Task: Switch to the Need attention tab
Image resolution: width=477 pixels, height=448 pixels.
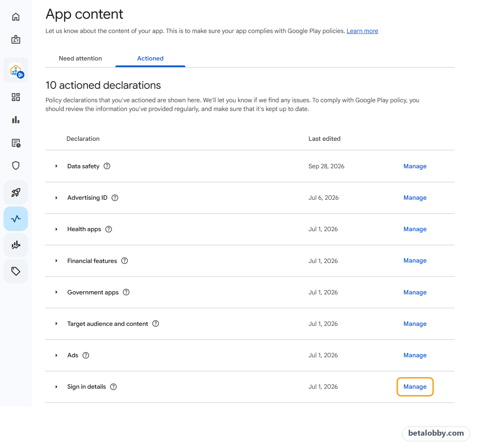Action: [x=80, y=58]
